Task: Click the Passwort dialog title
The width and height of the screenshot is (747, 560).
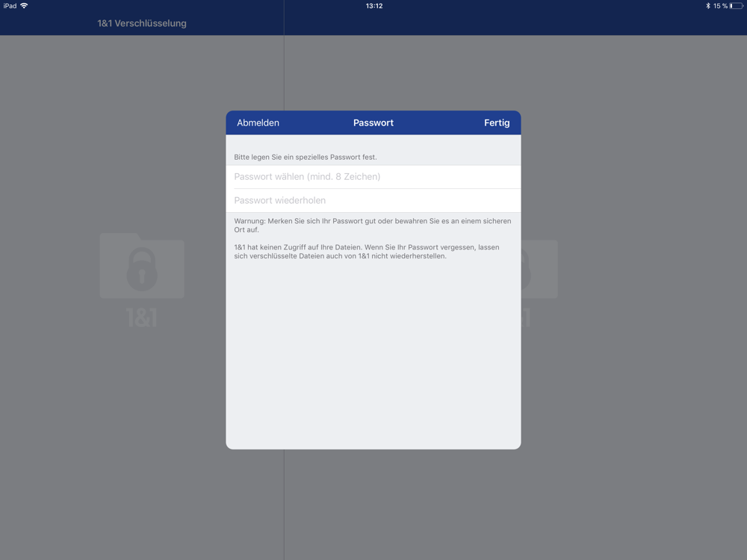Action: point(373,123)
